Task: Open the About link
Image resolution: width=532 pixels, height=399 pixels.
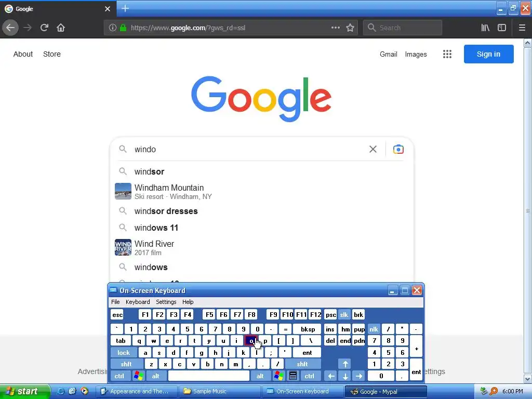Action: [23, 54]
